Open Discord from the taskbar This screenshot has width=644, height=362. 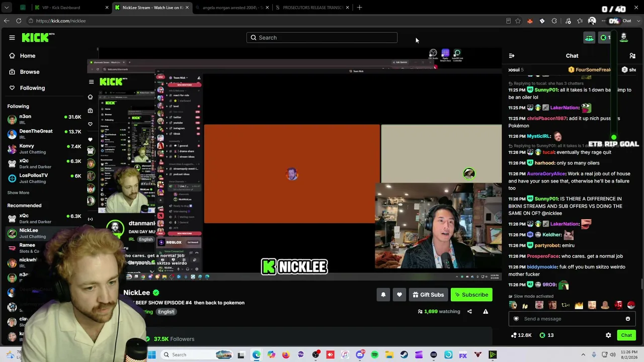pos(360,355)
